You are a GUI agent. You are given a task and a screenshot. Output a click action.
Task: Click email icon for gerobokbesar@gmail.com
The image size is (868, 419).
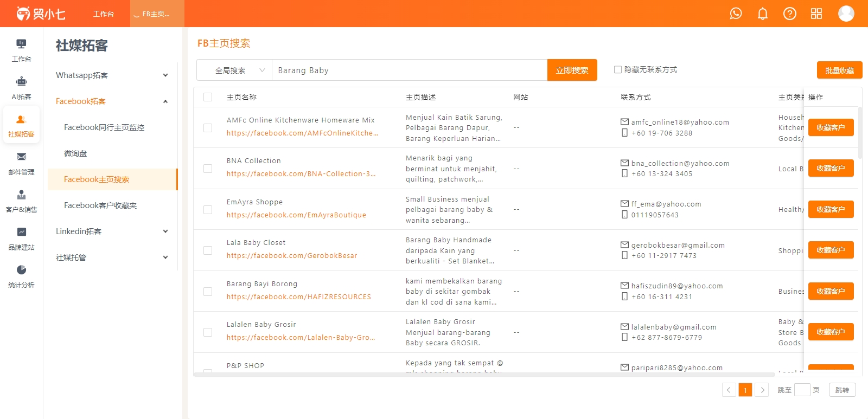[624, 245]
